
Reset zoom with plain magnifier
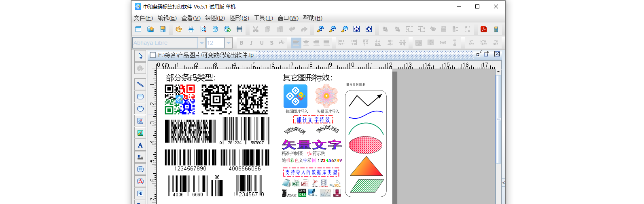point(344,29)
